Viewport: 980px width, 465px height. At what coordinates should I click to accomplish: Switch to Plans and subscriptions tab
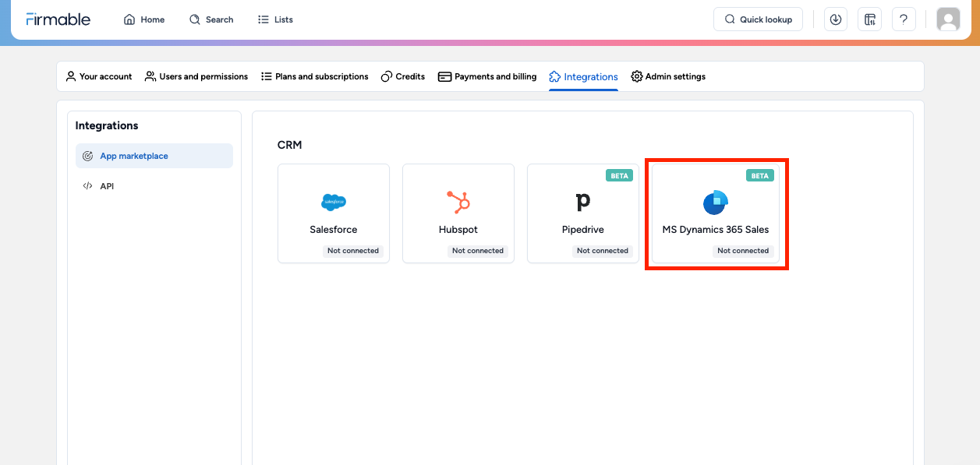(x=315, y=76)
